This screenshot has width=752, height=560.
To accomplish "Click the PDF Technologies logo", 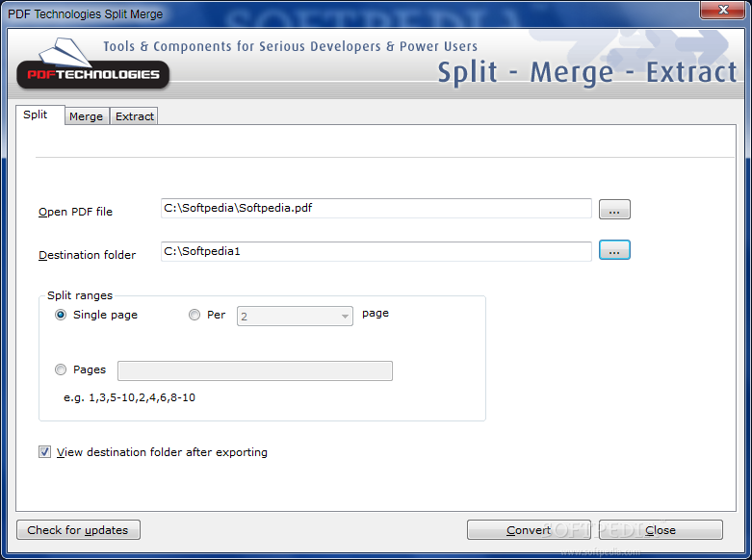I will coord(93,64).
